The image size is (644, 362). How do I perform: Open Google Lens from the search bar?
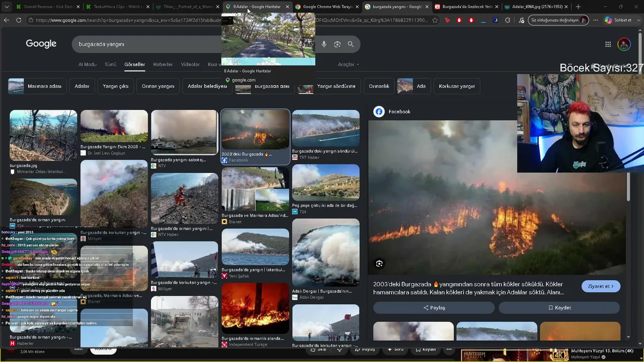pyautogui.click(x=337, y=44)
